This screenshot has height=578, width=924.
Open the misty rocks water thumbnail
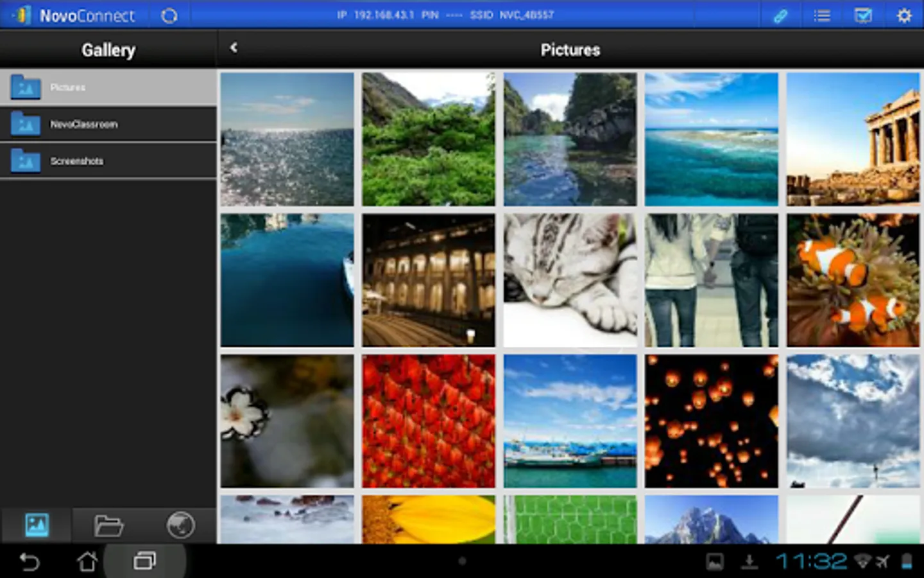(287, 520)
